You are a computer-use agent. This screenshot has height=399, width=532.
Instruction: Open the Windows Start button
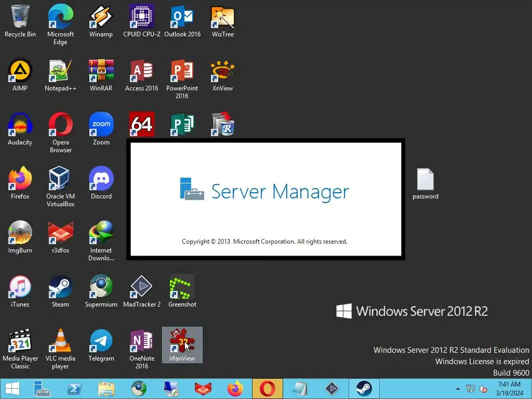click(12, 389)
